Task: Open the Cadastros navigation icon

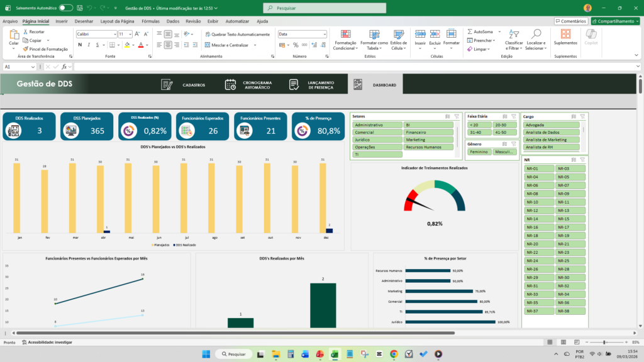Action: click(167, 85)
